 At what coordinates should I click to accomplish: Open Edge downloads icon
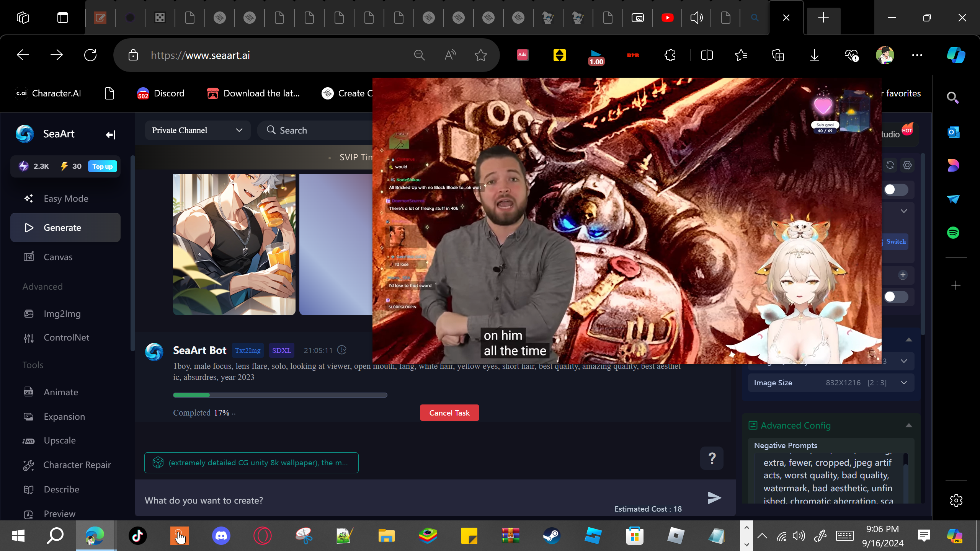[815, 55]
